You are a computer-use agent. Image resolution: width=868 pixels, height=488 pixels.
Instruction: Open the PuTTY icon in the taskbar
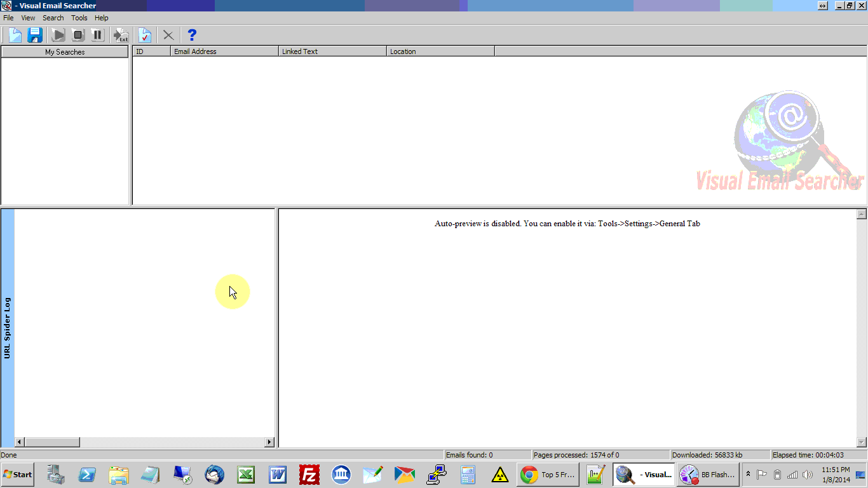(437, 475)
